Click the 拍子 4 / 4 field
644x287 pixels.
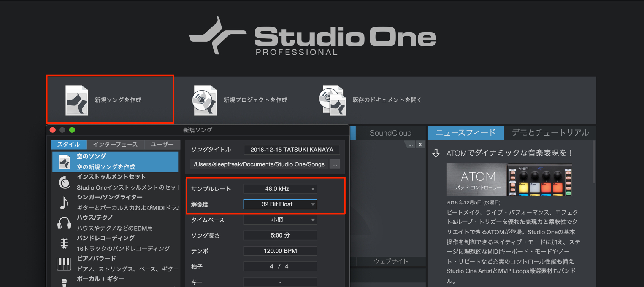pyautogui.click(x=280, y=267)
